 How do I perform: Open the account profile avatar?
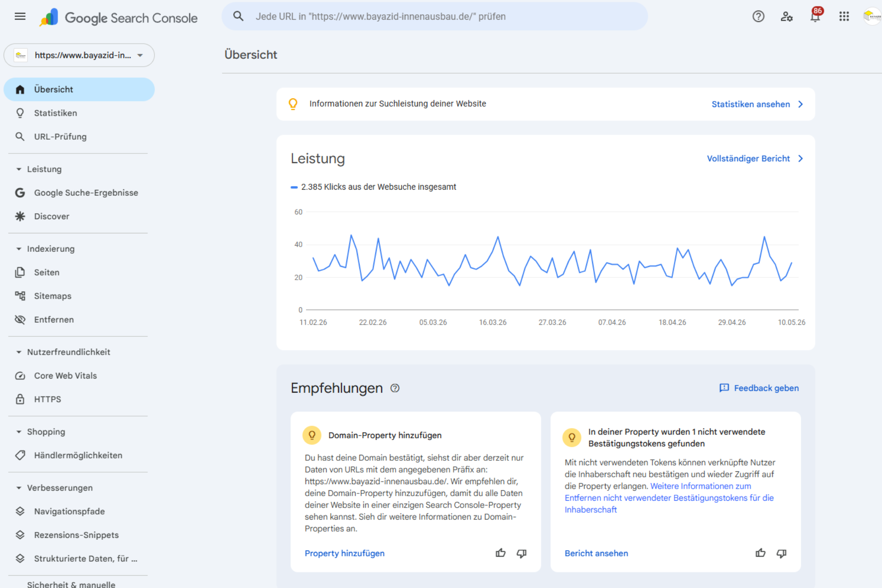(872, 17)
